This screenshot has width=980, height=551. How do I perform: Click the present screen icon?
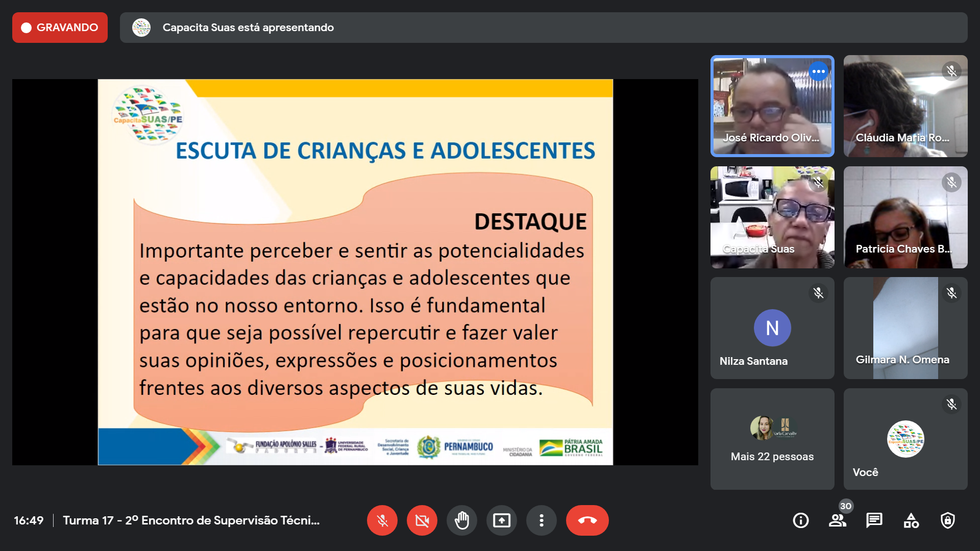(x=501, y=520)
